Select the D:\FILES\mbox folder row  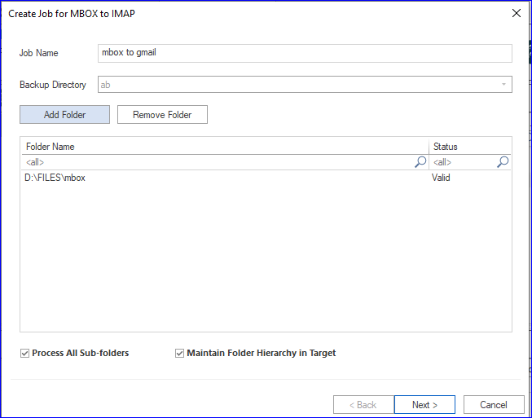coord(266,178)
